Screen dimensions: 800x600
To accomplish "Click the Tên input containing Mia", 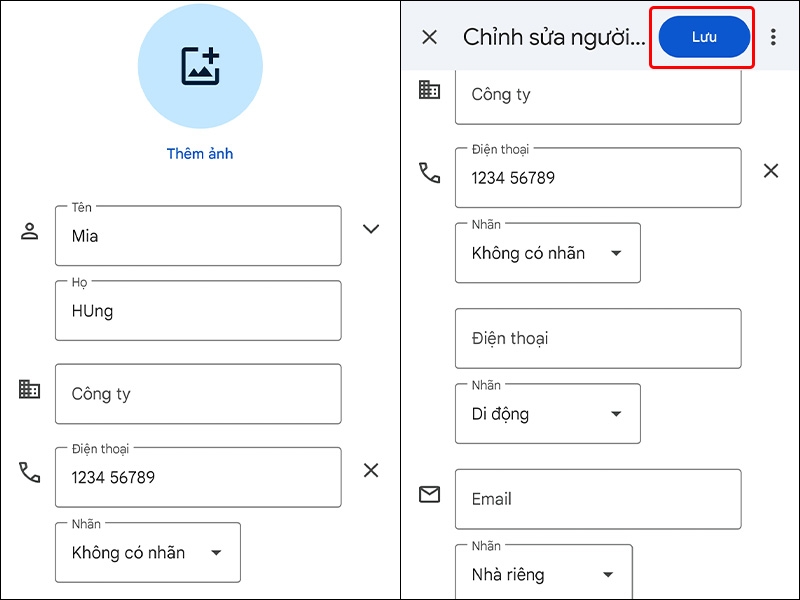I will point(198,236).
